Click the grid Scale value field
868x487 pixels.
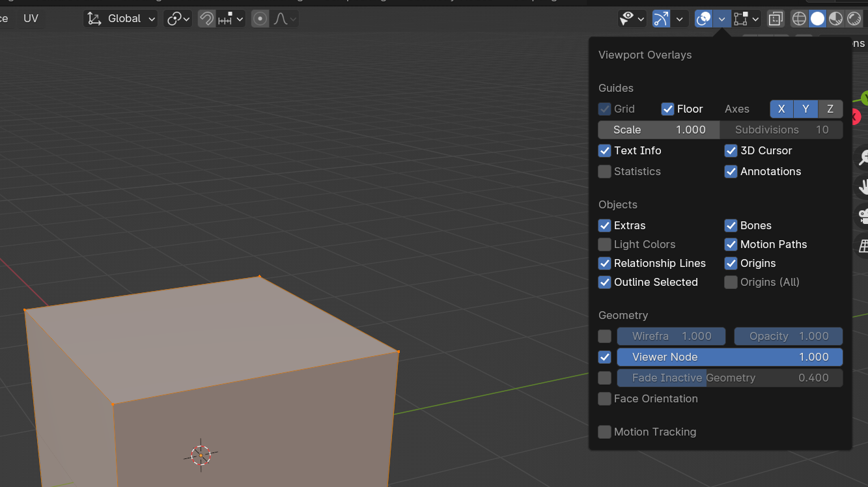(x=659, y=130)
